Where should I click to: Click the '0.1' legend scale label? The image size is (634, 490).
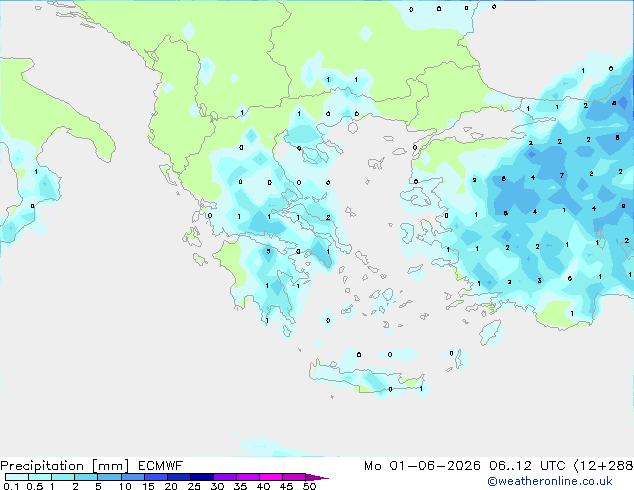[11, 486]
